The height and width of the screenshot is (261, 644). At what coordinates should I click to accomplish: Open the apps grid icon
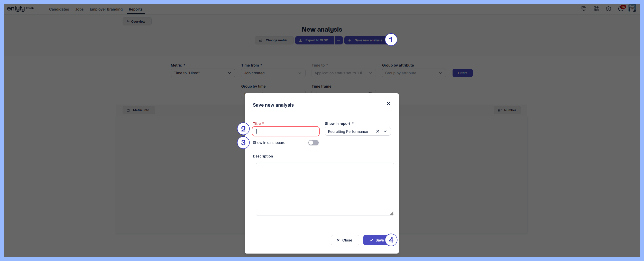click(x=596, y=9)
